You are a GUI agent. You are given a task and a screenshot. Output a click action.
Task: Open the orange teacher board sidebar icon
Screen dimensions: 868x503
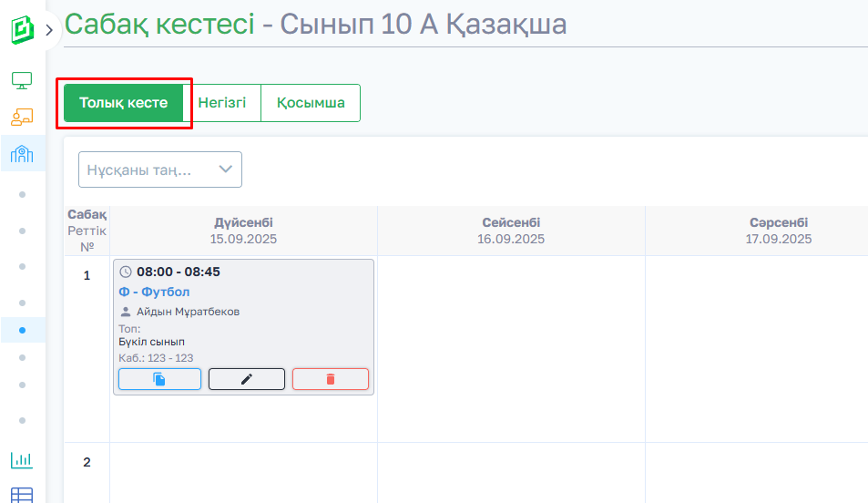click(x=22, y=117)
